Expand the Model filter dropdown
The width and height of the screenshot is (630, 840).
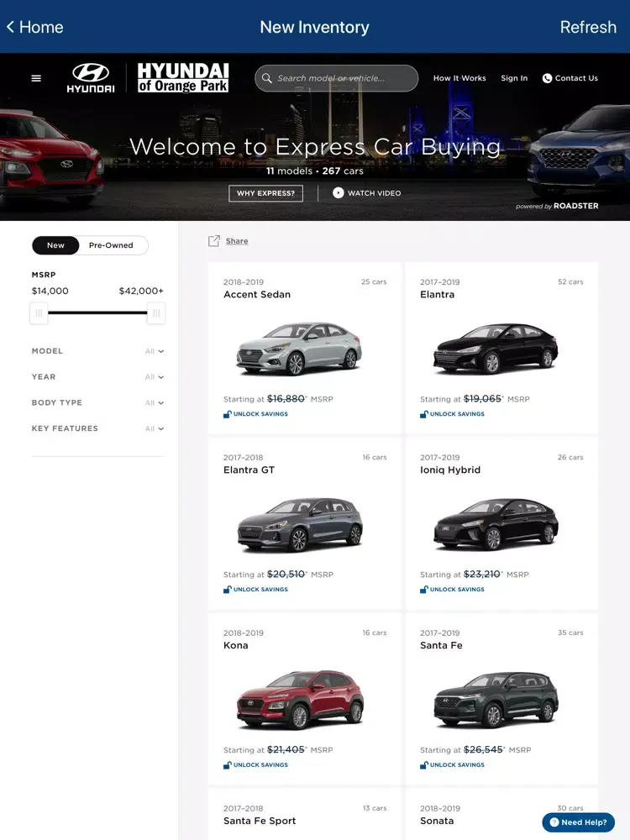pos(97,351)
